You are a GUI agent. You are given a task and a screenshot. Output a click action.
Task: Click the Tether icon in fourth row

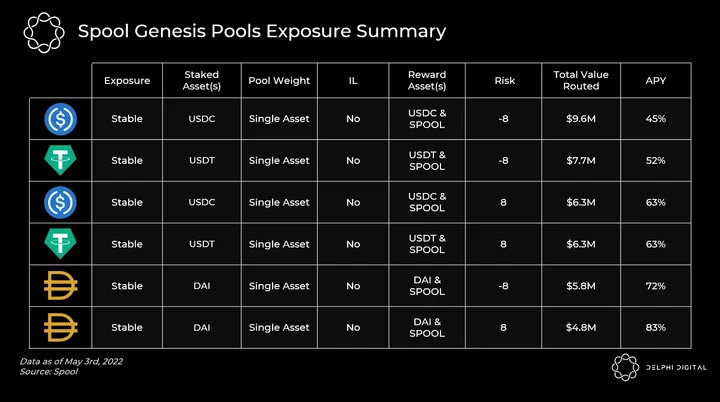click(x=60, y=243)
